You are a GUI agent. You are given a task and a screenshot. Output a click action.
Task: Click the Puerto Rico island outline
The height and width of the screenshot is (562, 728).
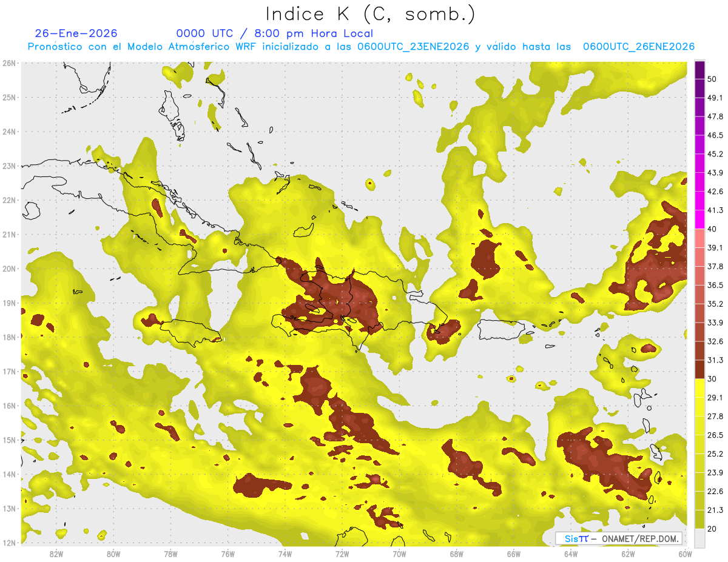500,331
